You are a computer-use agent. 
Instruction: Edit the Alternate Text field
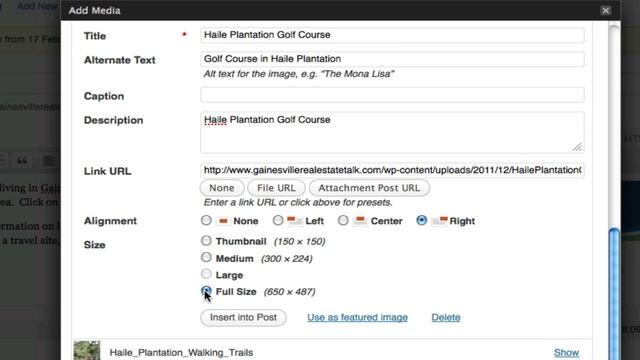(392, 59)
